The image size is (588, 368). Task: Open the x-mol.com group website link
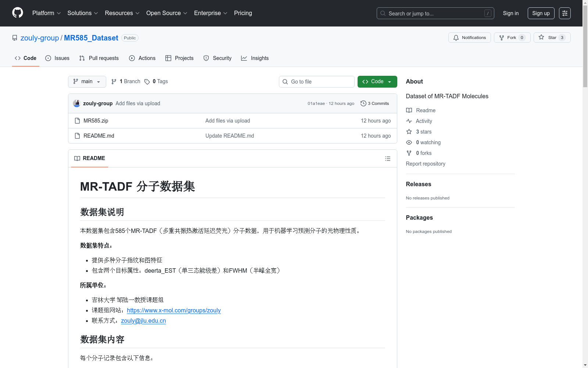tap(174, 310)
